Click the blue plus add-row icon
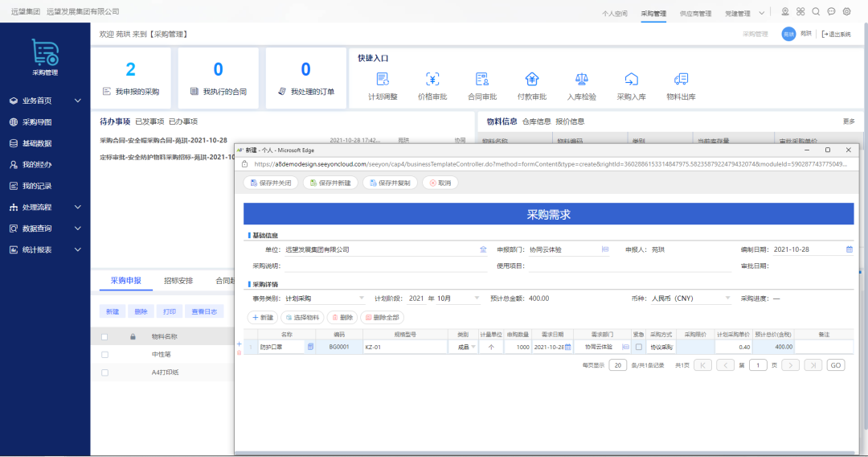Viewport: 868px width, 457px height. coord(240,344)
